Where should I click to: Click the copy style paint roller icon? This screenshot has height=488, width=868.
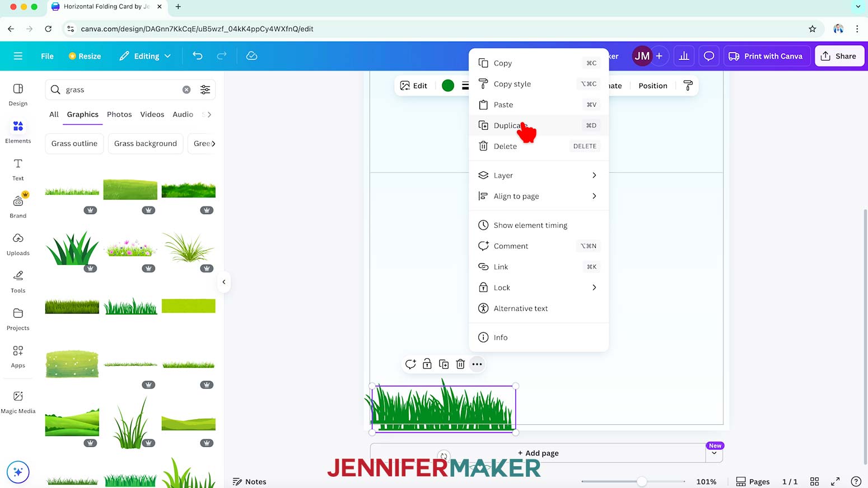(688, 86)
